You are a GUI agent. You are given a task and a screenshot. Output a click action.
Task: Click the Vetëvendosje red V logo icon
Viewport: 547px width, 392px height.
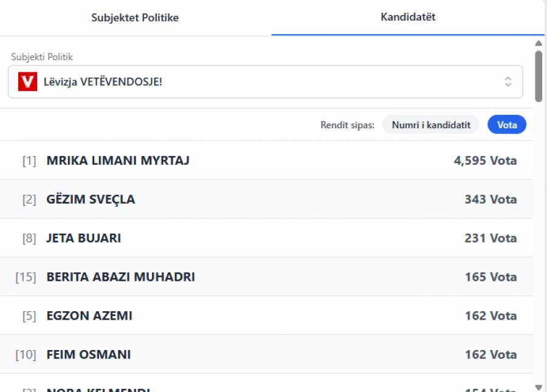[27, 81]
